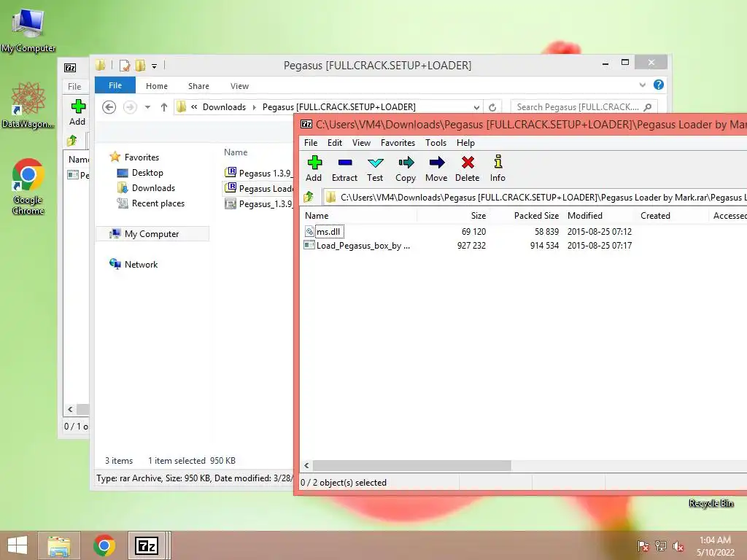The image size is (747, 560).
Task: Refresh the Explorer folder view
Action: (x=492, y=107)
